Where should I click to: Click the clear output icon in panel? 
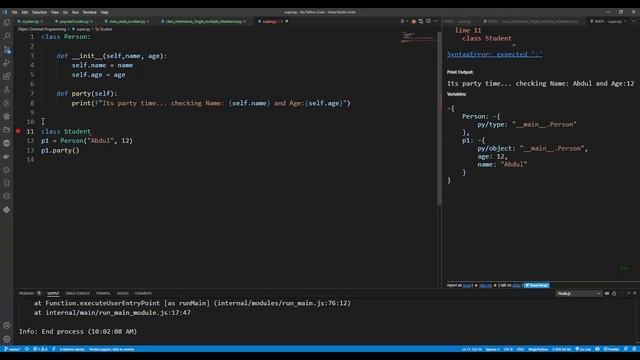point(607,293)
